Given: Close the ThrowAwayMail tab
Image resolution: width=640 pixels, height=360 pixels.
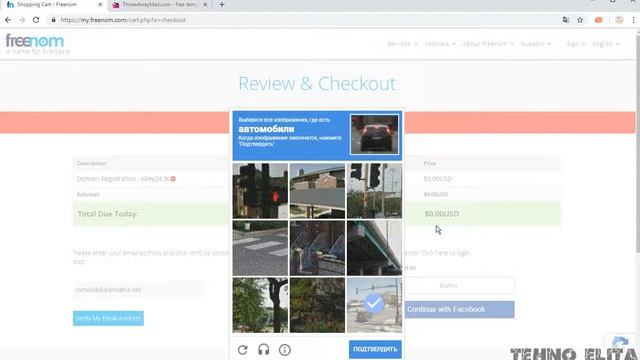Looking at the screenshot, I should pyautogui.click(x=205, y=4).
